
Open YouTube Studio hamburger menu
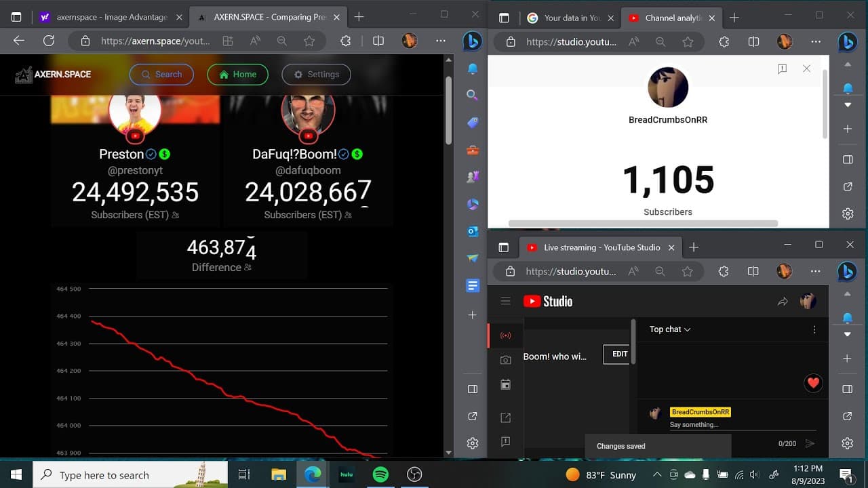pos(505,302)
